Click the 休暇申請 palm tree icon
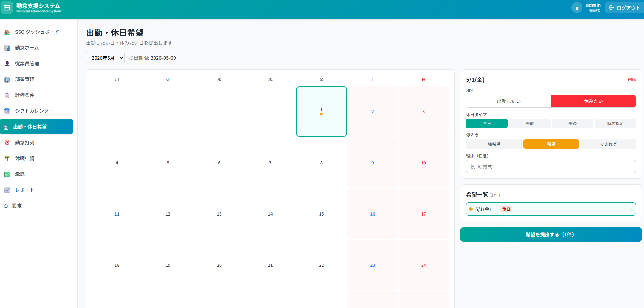This screenshot has height=308, width=644. tap(7, 158)
